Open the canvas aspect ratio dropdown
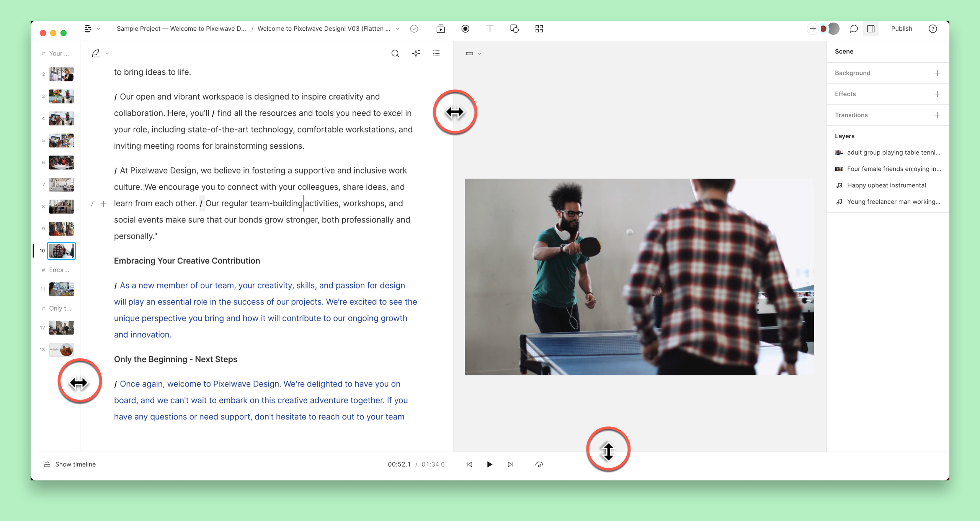 coord(473,54)
